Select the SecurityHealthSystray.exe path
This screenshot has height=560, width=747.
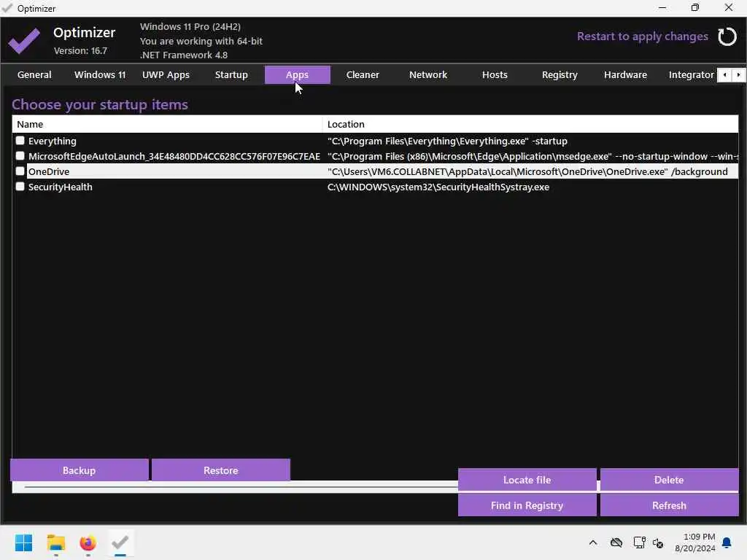(438, 187)
